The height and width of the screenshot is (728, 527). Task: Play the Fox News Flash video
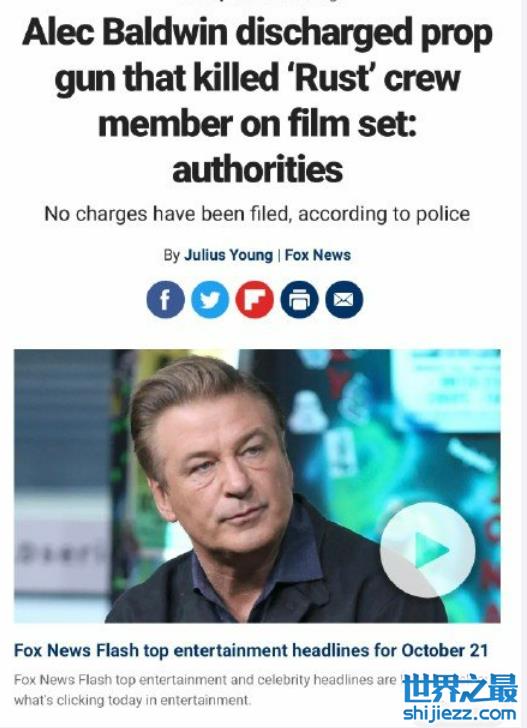point(428,550)
